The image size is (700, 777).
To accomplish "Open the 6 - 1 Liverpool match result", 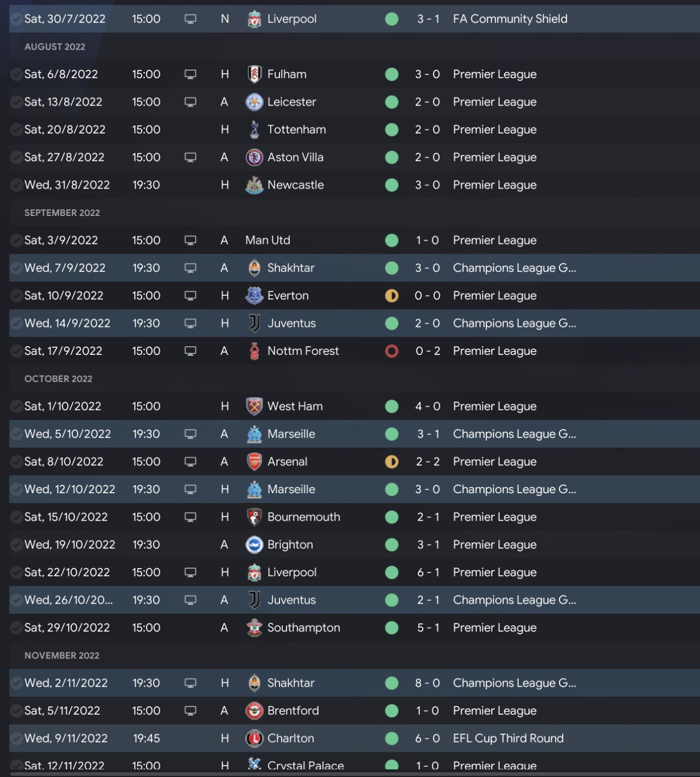I will pos(428,572).
